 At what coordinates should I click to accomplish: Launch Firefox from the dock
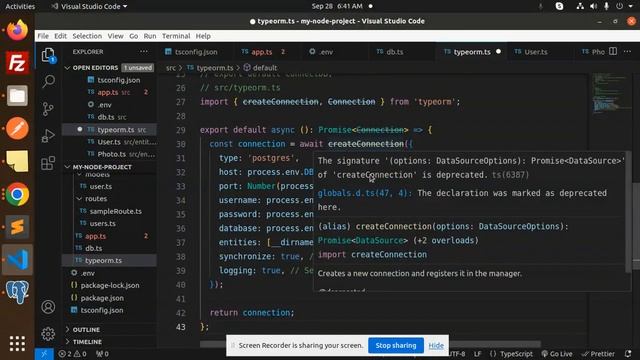(x=17, y=30)
